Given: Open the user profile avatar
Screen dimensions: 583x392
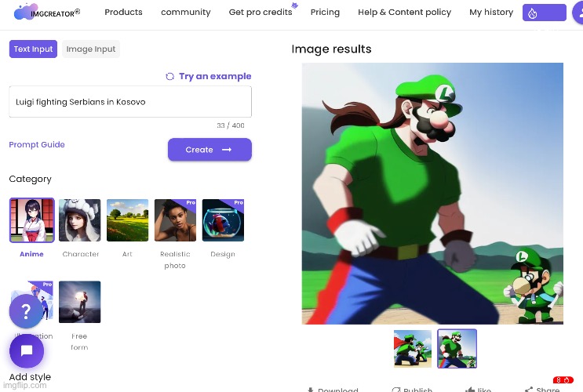Looking at the screenshot, I should [x=578, y=13].
